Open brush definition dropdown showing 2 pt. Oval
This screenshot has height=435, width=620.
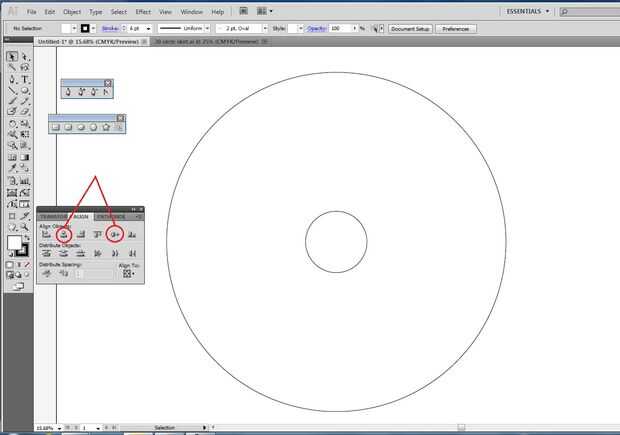(265, 28)
